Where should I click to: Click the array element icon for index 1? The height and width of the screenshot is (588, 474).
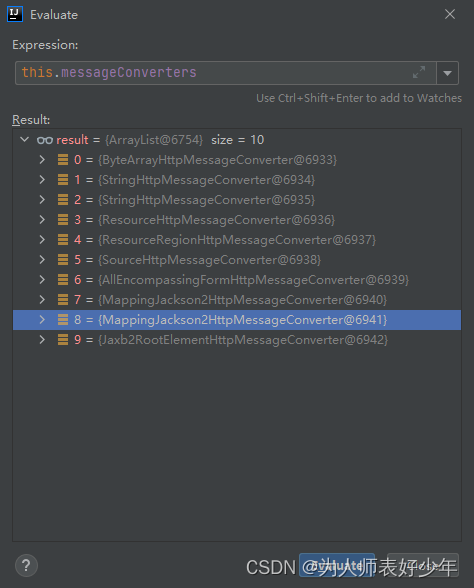(x=63, y=180)
